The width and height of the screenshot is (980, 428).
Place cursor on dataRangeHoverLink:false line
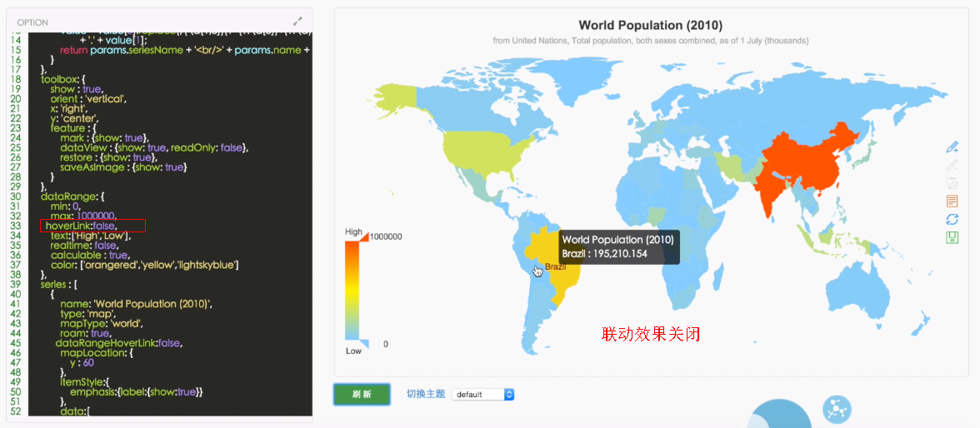pyautogui.click(x=118, y=344)
